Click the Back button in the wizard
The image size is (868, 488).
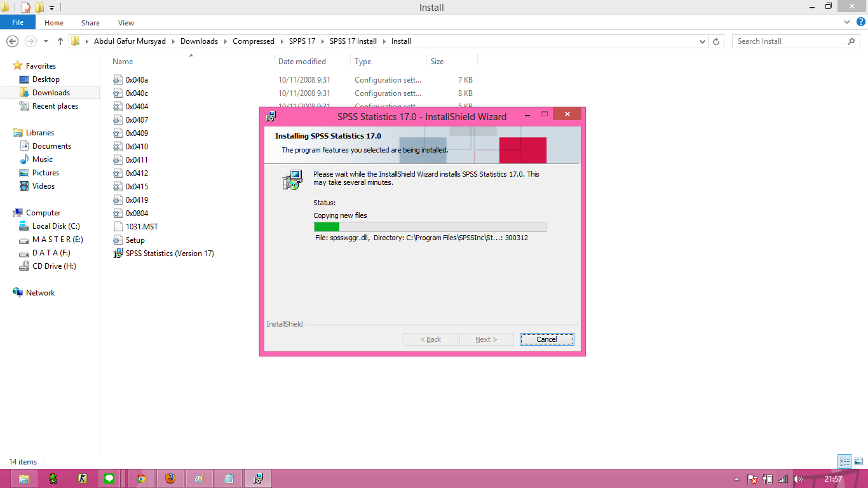[x=430, y=339]
